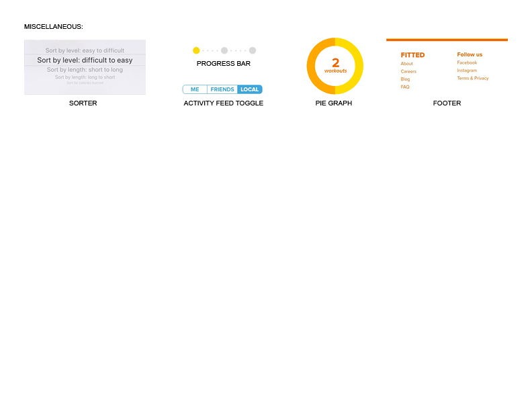The height and width of the screenshot is (411, 532).
Task: Open Terms & Privacy footer link
Action: [473, 79]
